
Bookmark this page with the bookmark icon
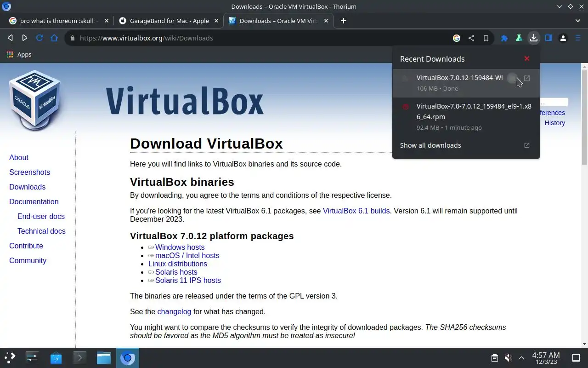tap(486, 38)
